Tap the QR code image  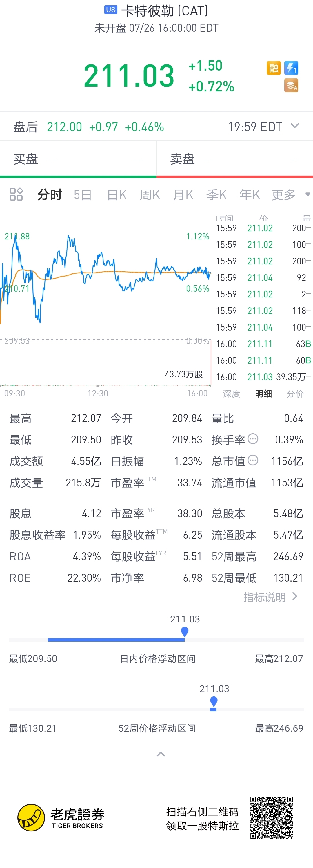click(x=271, y=818)
